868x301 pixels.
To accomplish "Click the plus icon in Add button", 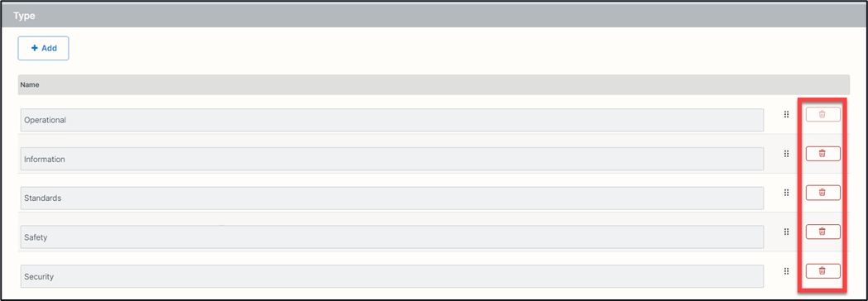I will point(34,48).
